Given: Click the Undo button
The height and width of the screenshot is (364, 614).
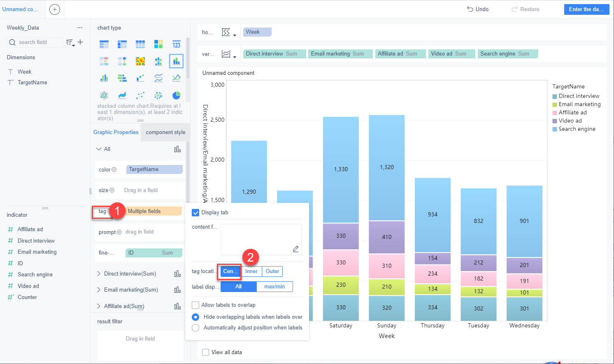Looking at the screenshot, I should [x=477, y=9].
